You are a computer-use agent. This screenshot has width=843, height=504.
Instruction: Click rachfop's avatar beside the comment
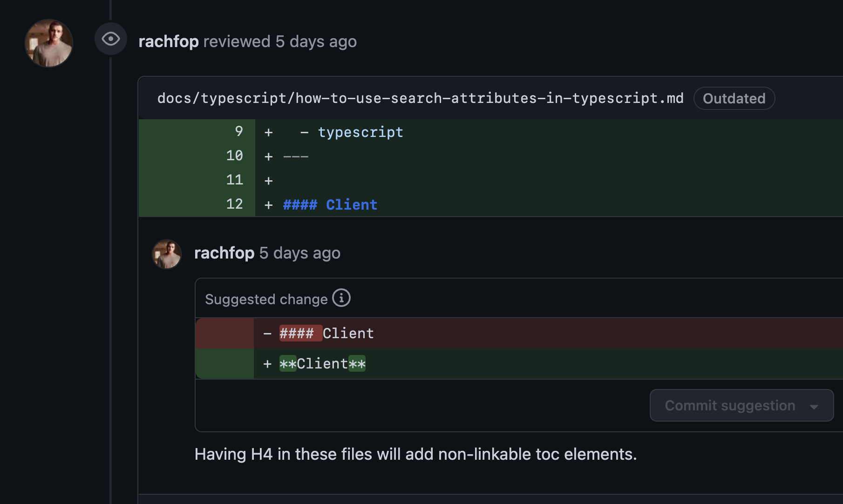pos(166,254)
